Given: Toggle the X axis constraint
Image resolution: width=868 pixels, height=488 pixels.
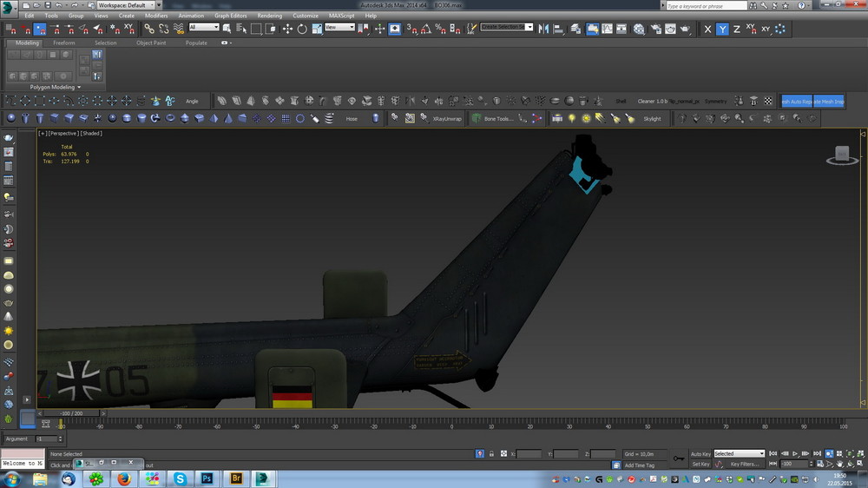Looking at the screenshot, I should click(707, 29).
